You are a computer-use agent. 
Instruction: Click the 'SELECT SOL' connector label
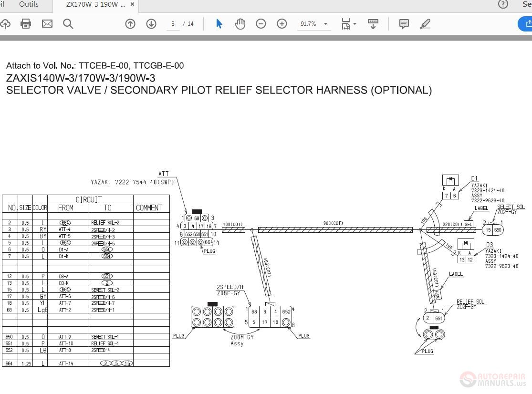tap(511, 207)
